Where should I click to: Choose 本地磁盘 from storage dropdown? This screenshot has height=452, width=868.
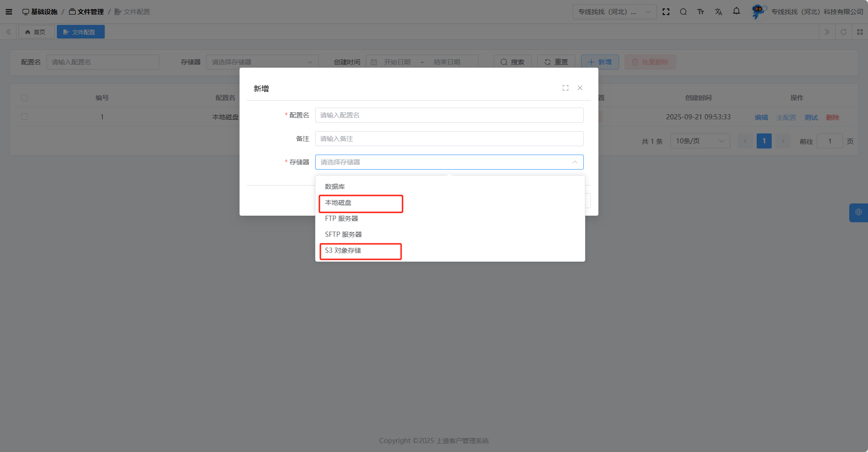point(338,203)
